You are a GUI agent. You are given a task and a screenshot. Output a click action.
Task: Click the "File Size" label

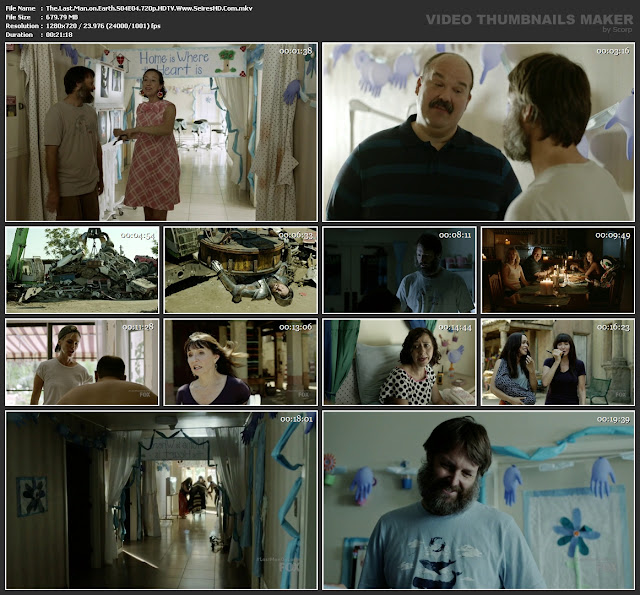[18, 17]
